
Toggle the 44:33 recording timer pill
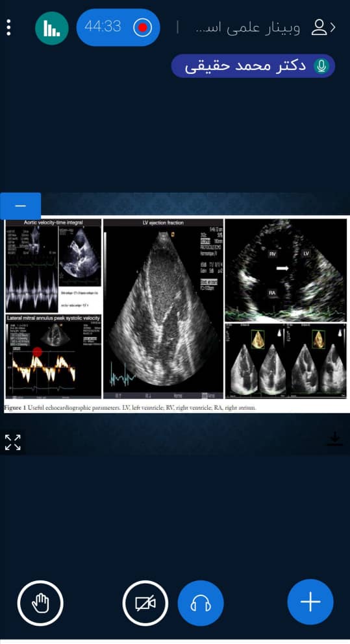pos(118,27)
